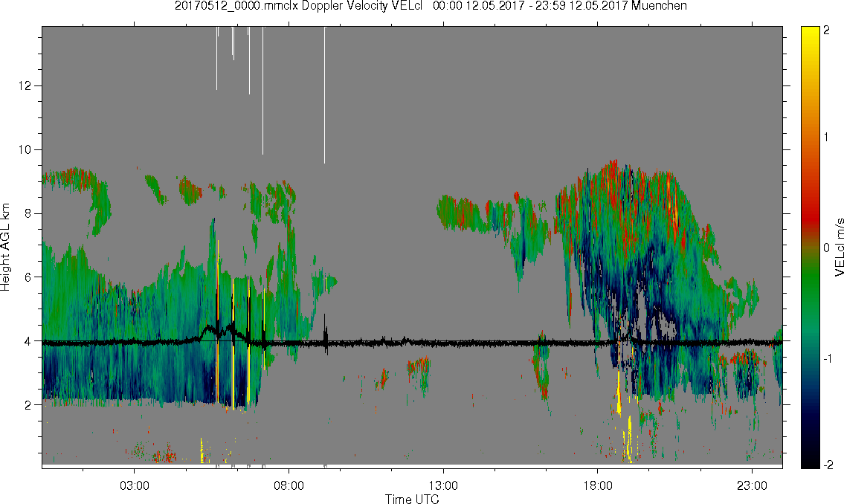Click the 'Height AGL km' y-axis label
The height and width of the screenshot is (504, 844).
5,247
